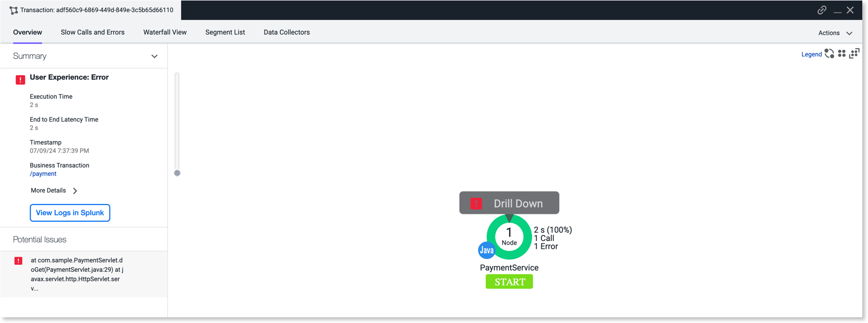Click the Drill Down button
The height and width of the screenshot is (323, 868).
coord(509,203)
